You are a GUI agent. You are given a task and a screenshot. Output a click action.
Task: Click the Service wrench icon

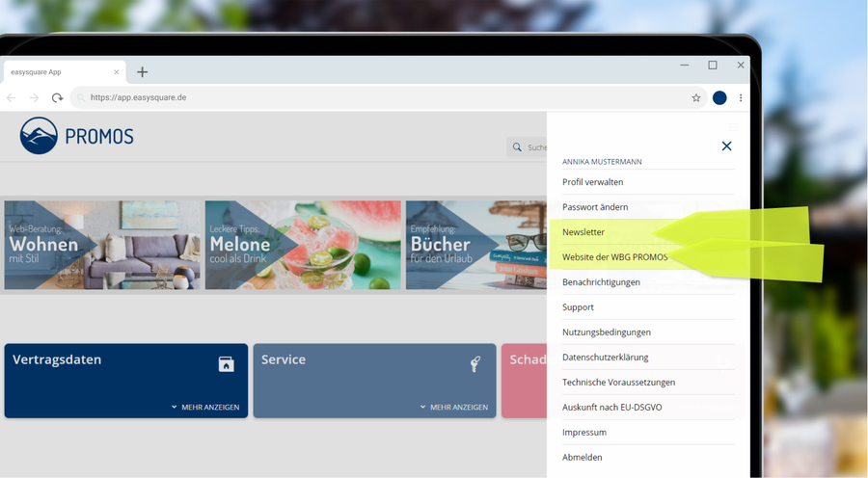[475, 363]
